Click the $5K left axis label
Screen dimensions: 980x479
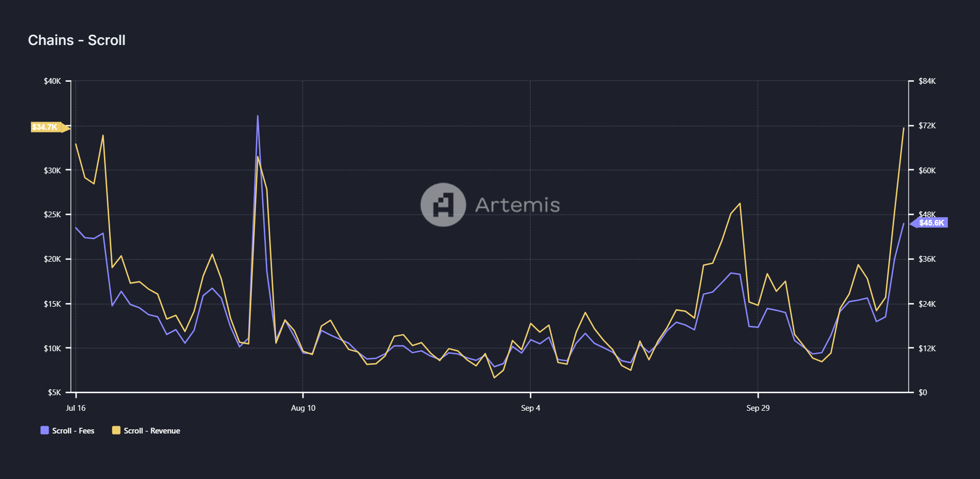click(54, 393)
